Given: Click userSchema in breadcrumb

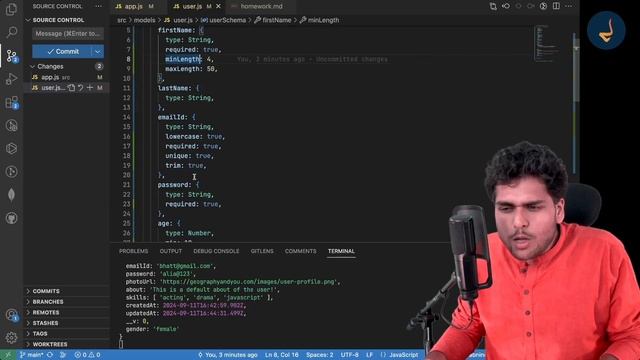Looking at the screenshot, I should (x=223, y=20).
